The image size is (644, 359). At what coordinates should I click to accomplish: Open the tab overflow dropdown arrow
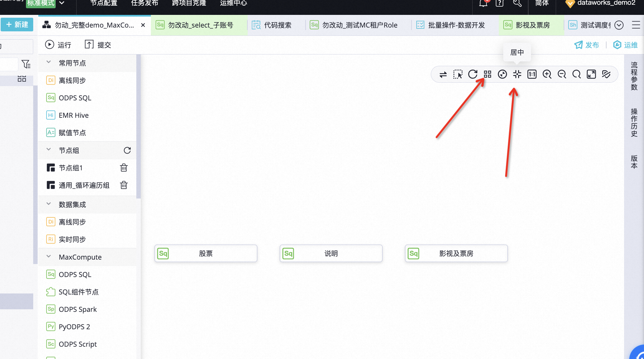coord(619,25)
